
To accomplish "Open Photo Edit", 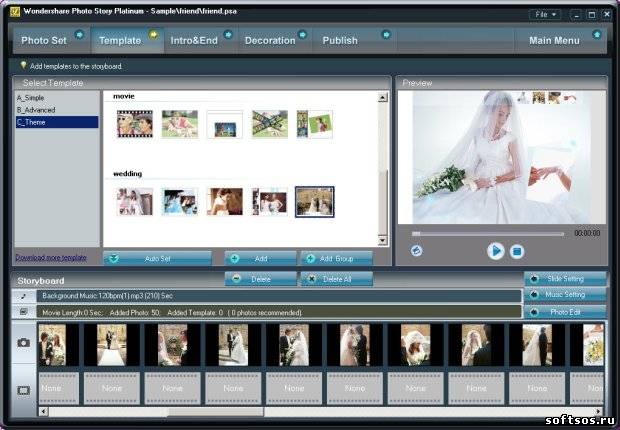I will [x=565, y=312].
